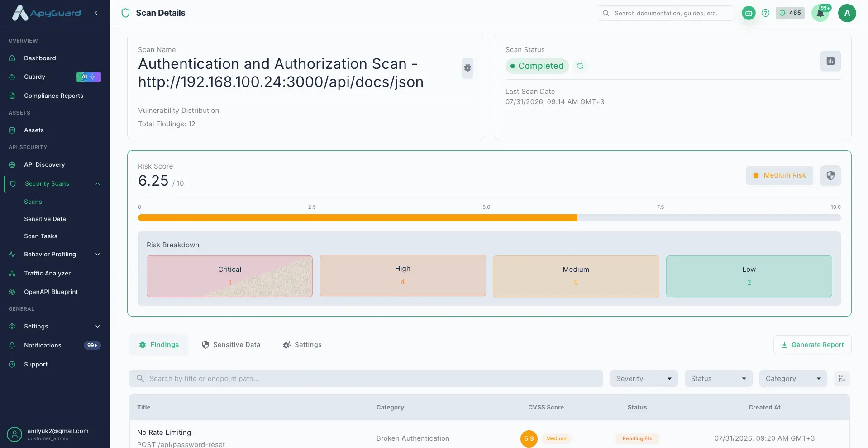Click the Broken Authentication category cell
Screen dimensions: 868x448
413,438
